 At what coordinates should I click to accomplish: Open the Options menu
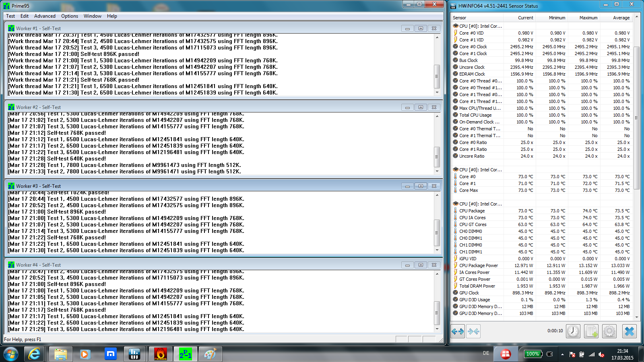[70, 16]
